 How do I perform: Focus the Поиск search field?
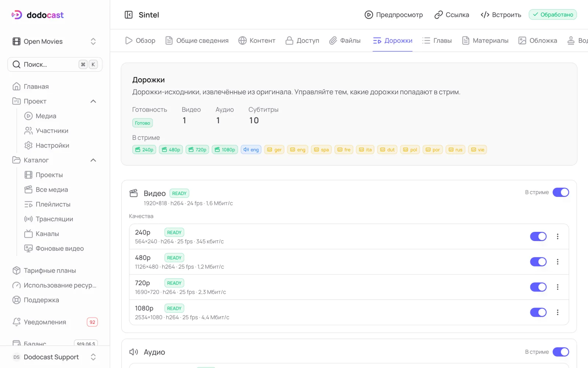55,64
